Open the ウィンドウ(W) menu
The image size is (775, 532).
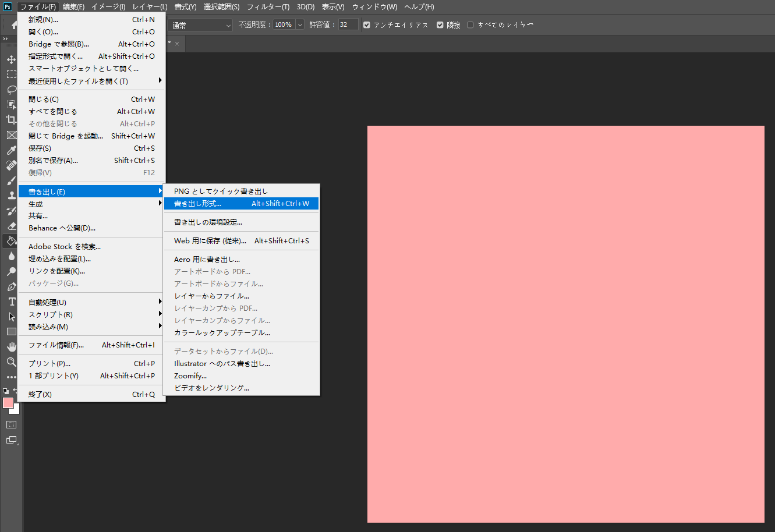coord(374,7)
